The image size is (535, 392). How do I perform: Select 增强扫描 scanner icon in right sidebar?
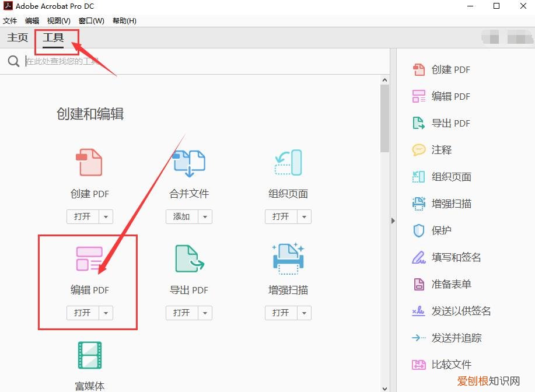click(419, 204)
